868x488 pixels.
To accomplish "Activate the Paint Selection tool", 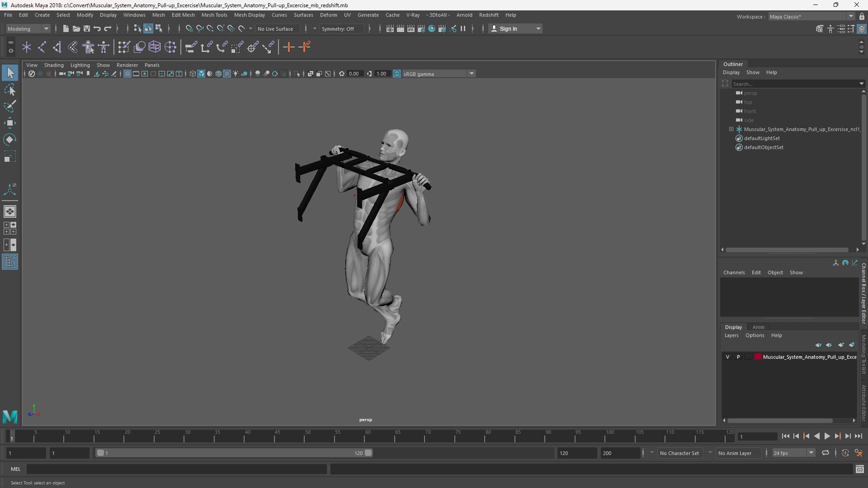I will click(x=10, y=106).
